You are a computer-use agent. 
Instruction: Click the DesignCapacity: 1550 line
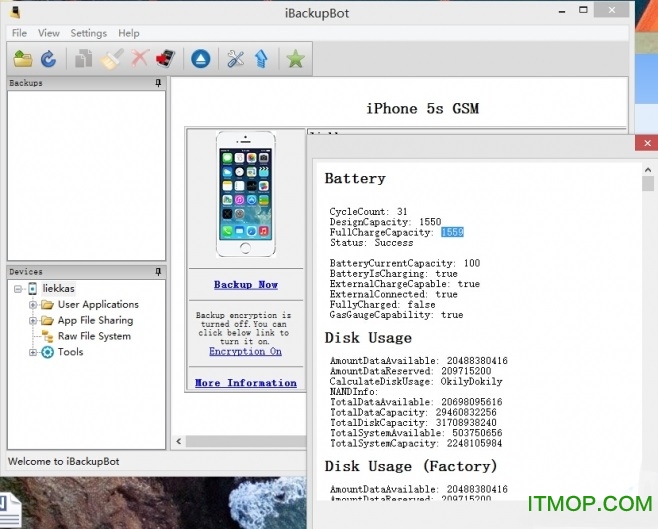(x=385, y=222)
